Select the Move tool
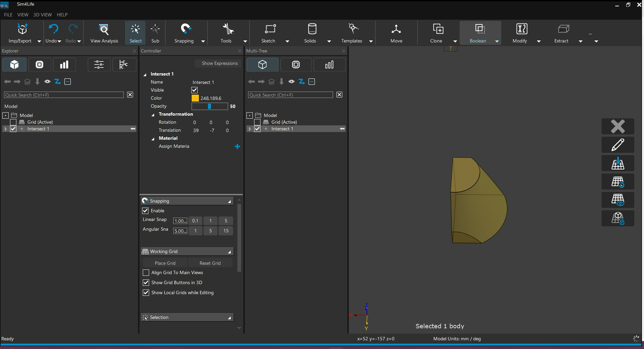Screen dimensions: 644x349 (396, 33)
